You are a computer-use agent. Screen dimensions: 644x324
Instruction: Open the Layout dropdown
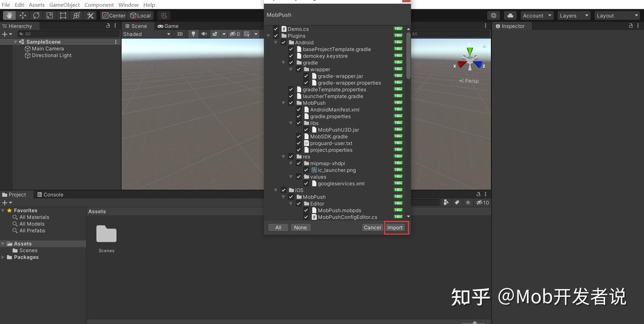618,16
